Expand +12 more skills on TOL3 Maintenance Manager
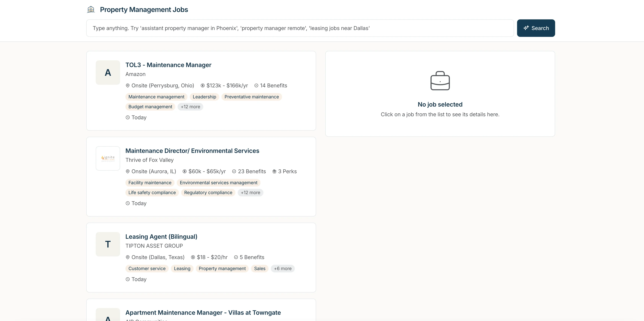The height and width of the screenshot is (321, 644). point(190,107)
